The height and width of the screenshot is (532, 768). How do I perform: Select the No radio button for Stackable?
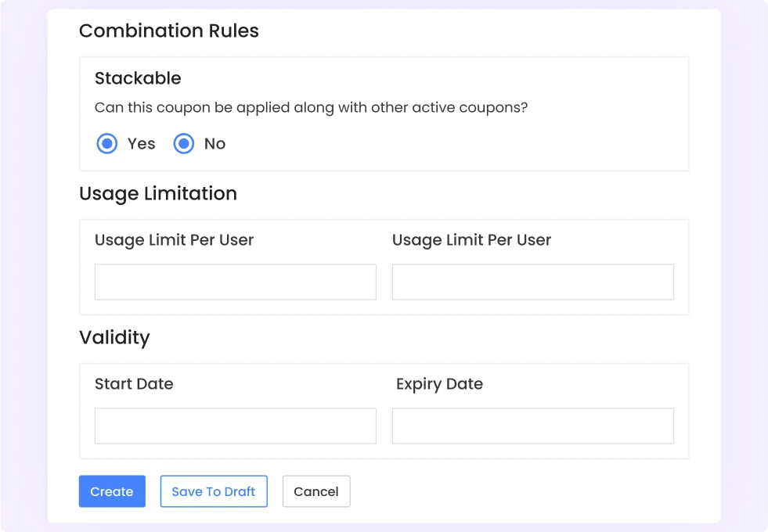(x=184, y=144)
